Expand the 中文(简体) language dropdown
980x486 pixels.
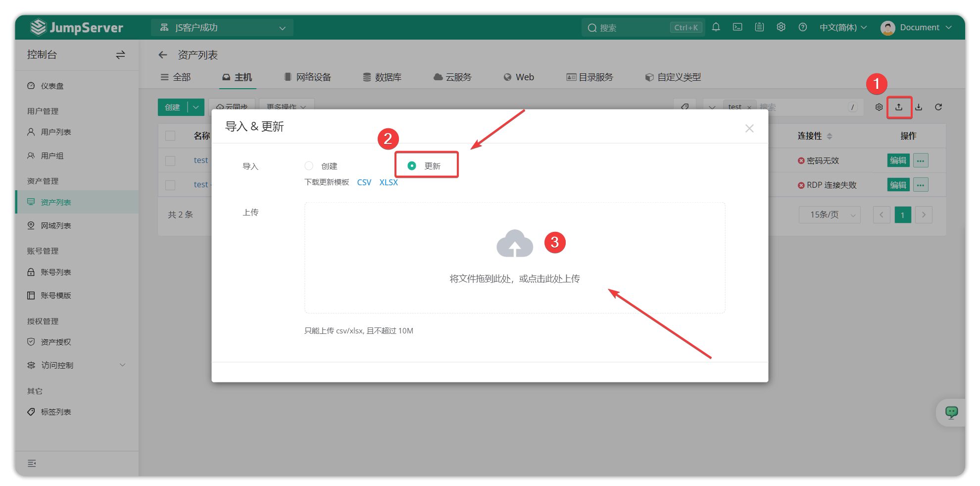[843, 27]
